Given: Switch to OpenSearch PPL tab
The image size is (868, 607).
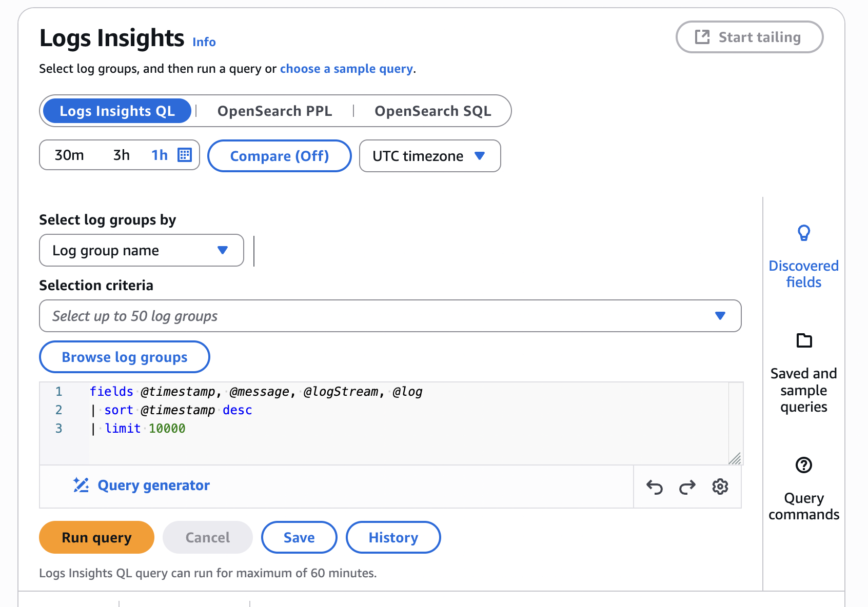Looking at the screenshot, I should [274, 111].
